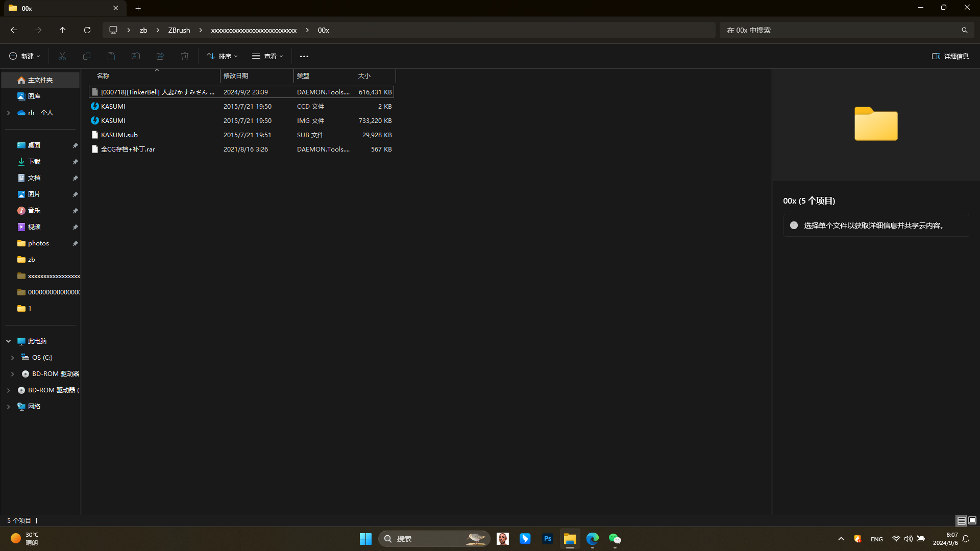Open 音乐 quick access folder
This screenshot has height=551, width=980.
coord(34,211)
